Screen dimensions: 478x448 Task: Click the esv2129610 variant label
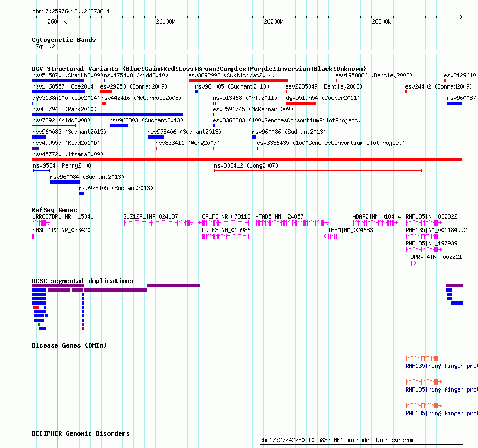[460, 75]
